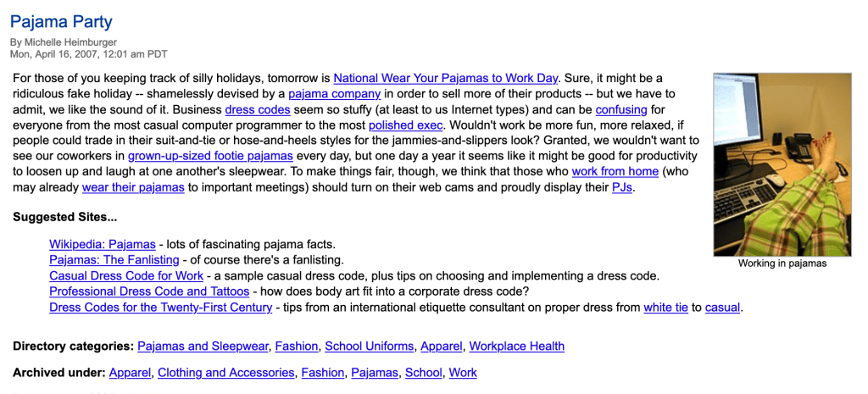Click the 'wear their pajamas' link
Screen dimensions: 868x394
(133, 187)
